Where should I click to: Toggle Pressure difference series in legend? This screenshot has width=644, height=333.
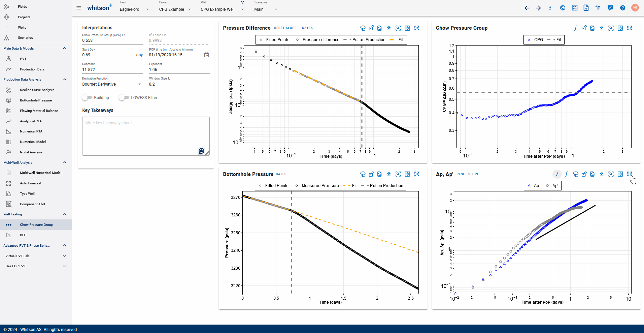click(317, 40)
